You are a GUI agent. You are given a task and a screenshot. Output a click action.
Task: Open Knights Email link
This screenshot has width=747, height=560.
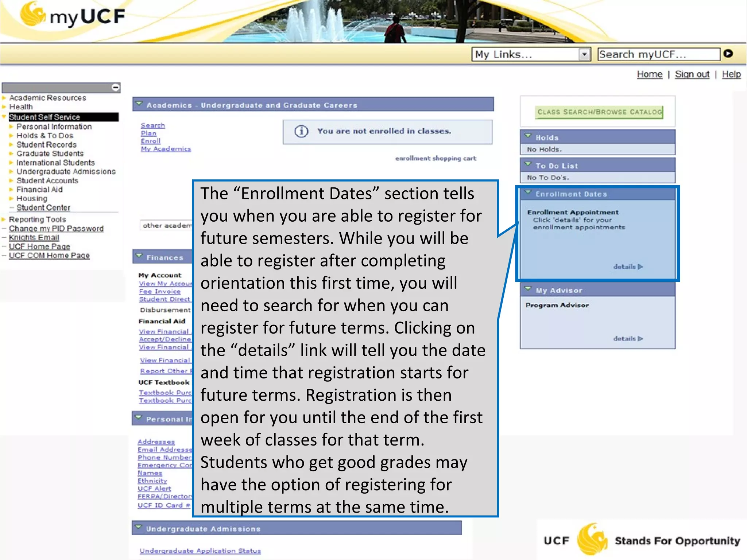point(34,238)
